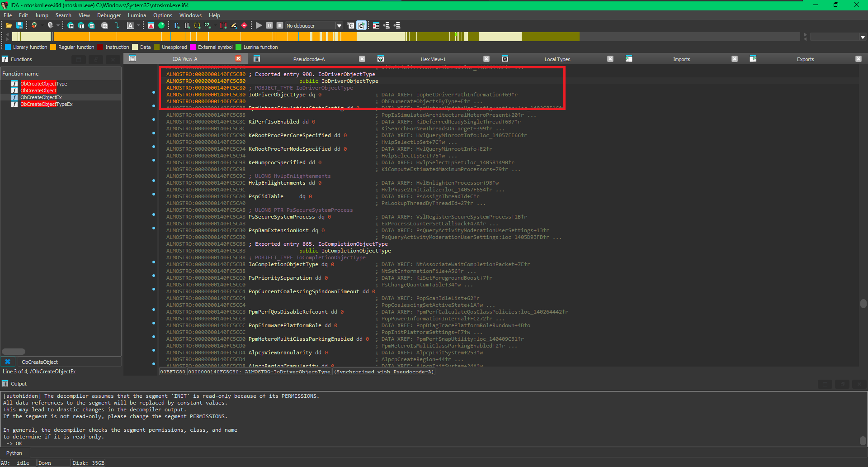868x467 pixels.
Task: Close the Hex View-1 tab
Action: pos(486,59)
